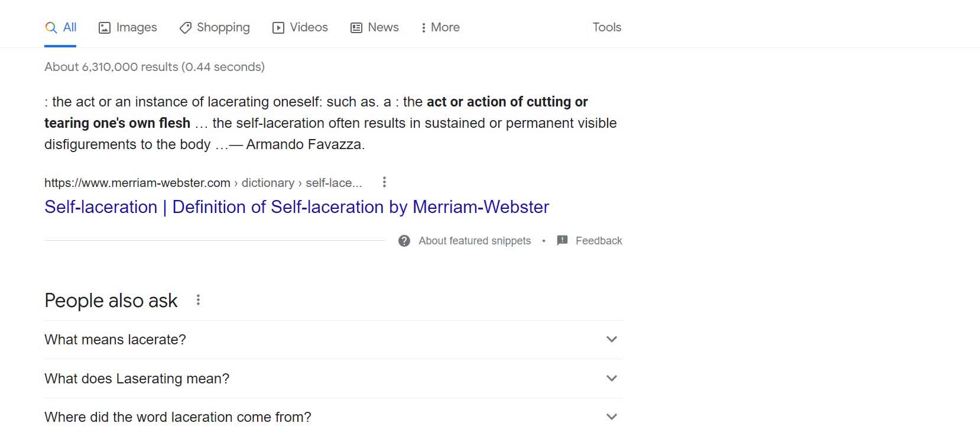The width and height of the screenshot is (980, 426).
Task: Switch to the Videos results tab label
Action: point(309,28)
